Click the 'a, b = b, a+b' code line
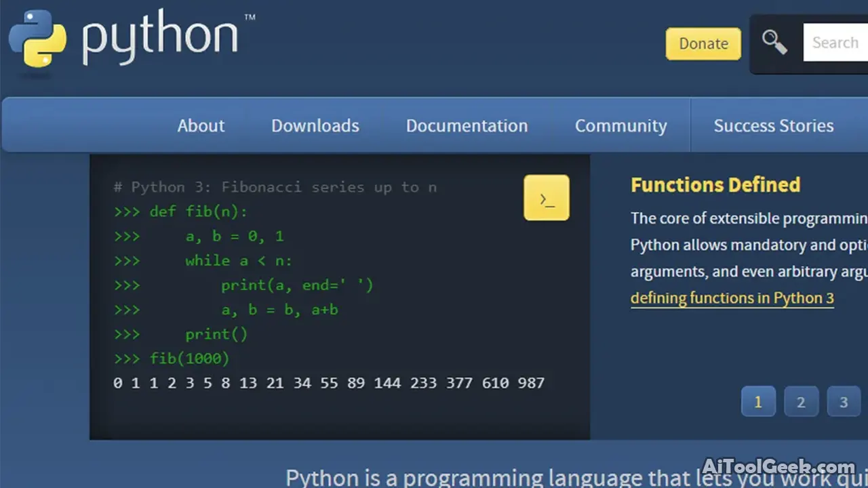 click(x=279, y=310)
